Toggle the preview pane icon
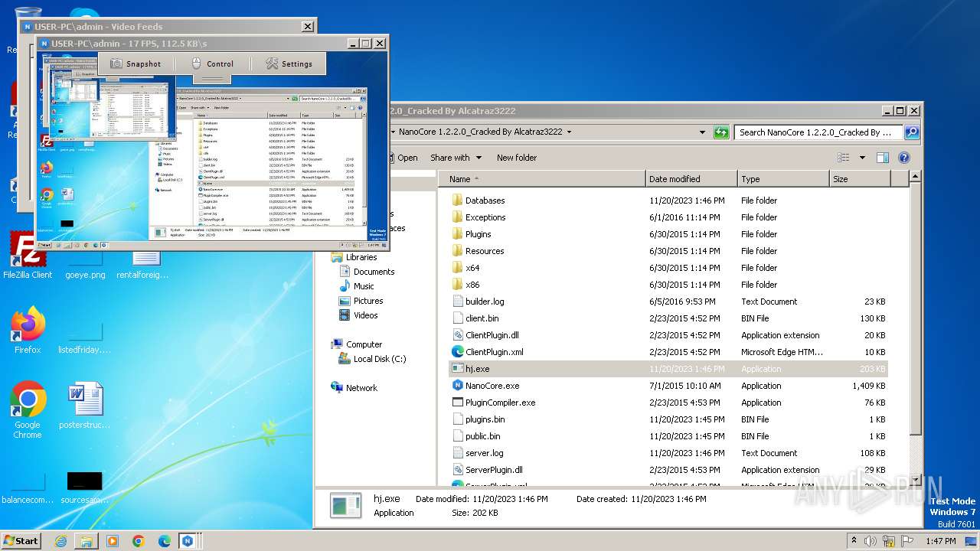 pyautogui.click(x=883, y=158)
